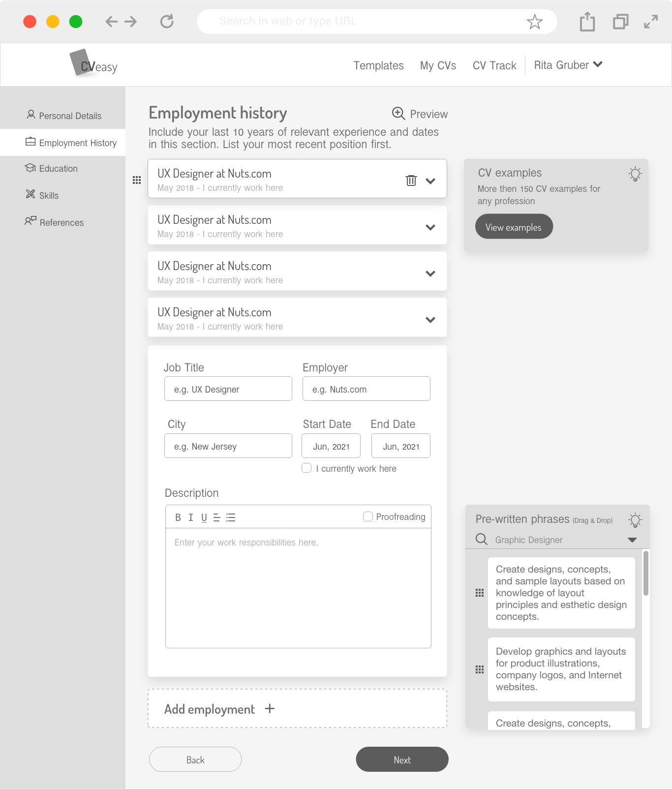
Task: Click the Job Title input field
Action: coord(228,389)
